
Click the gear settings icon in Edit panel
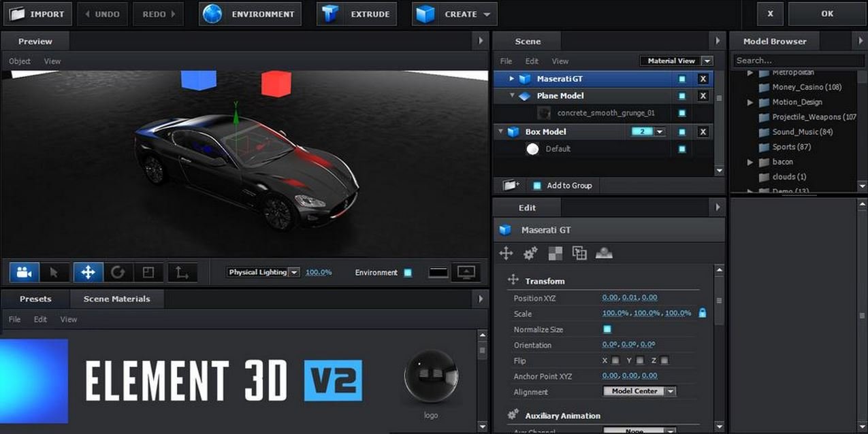tap(530, 253)
